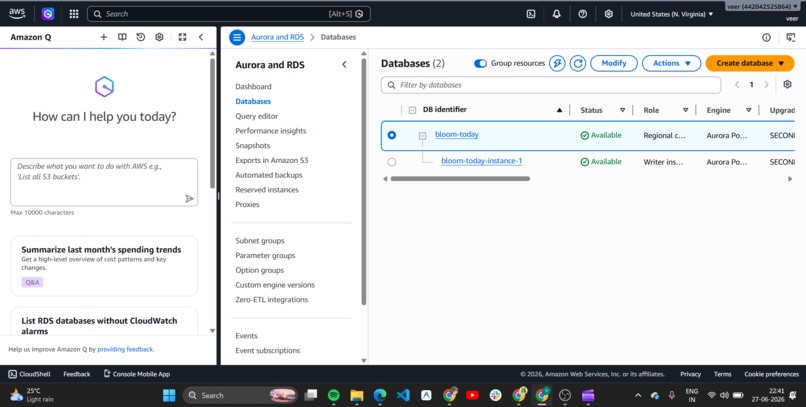This screenshot has height=407, width=806.
Task: Select bloom-today-instance-1 radio button
Action: pos(392,162)
